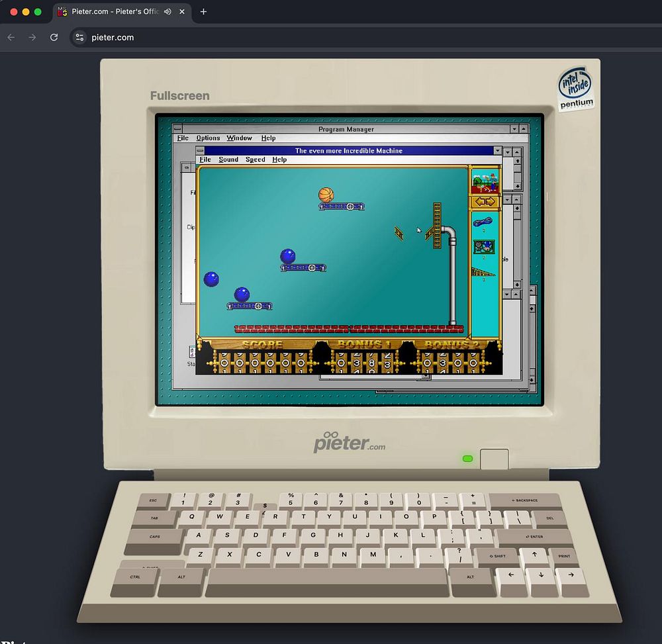Viewport: 662px width, 644px height.
Task: Click the site information icon in address bar
Action: 80,38
